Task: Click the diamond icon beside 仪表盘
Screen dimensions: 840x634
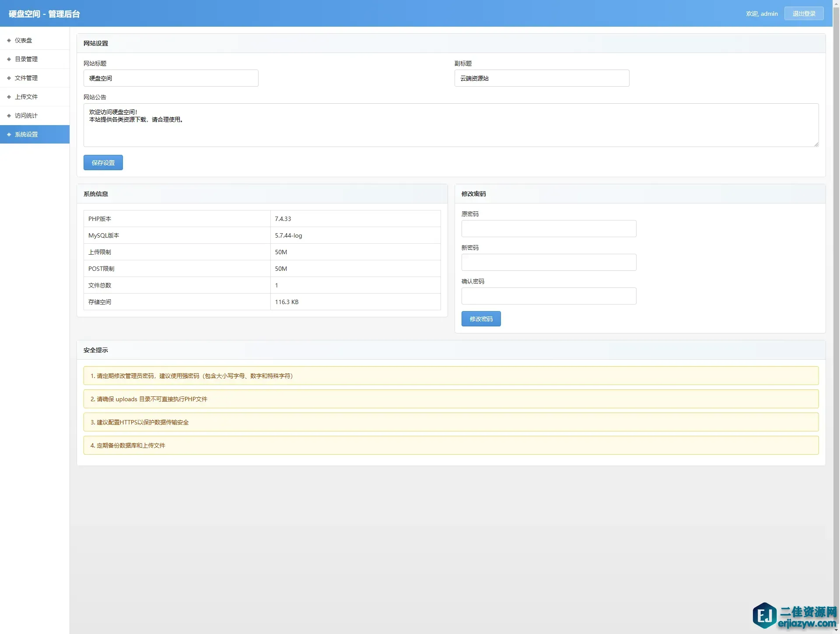Action: (9, 40)
